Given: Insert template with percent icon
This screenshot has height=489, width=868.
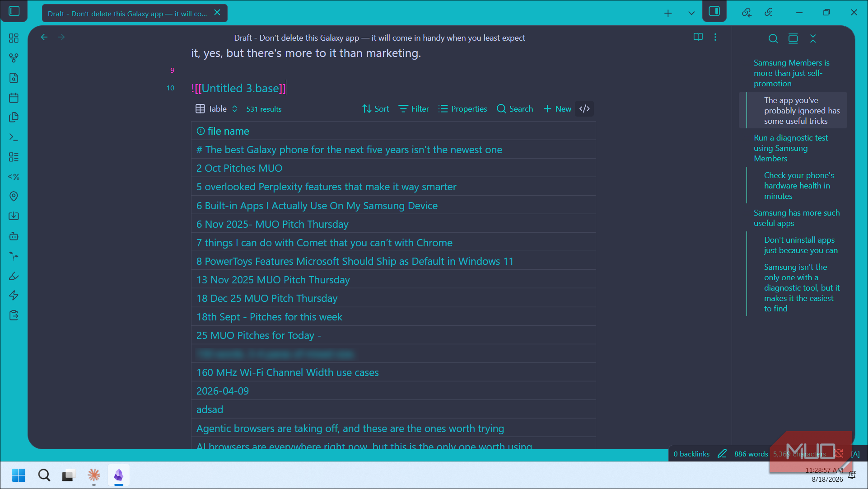Looking at the screenshot, I should tap(14, 177).
